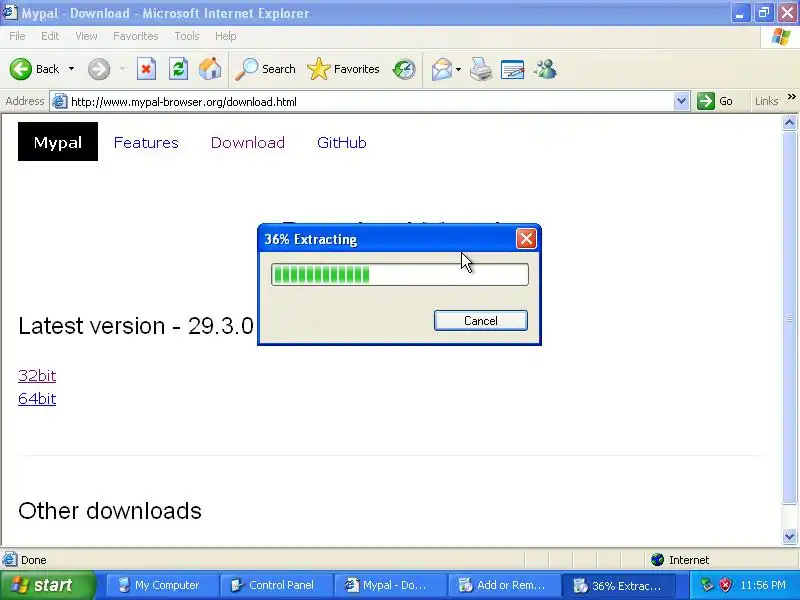The height and width of the screenshot is (600, 800).
Task: Open the Search pane magnifier
Action: (265, 69)
